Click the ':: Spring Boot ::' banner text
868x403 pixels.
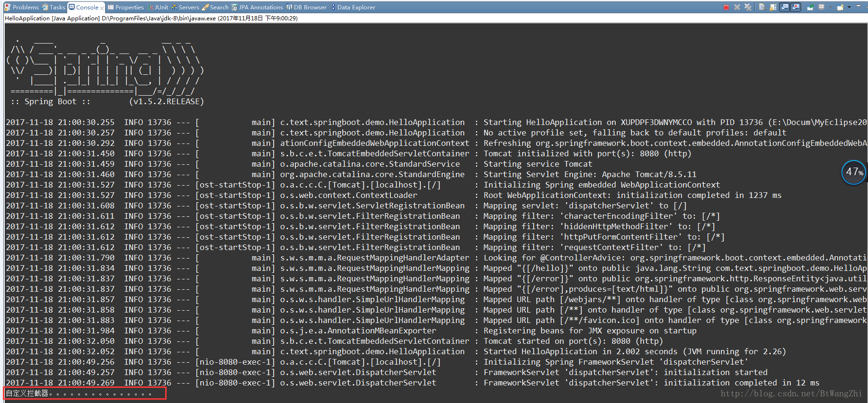tap(50, 101)
